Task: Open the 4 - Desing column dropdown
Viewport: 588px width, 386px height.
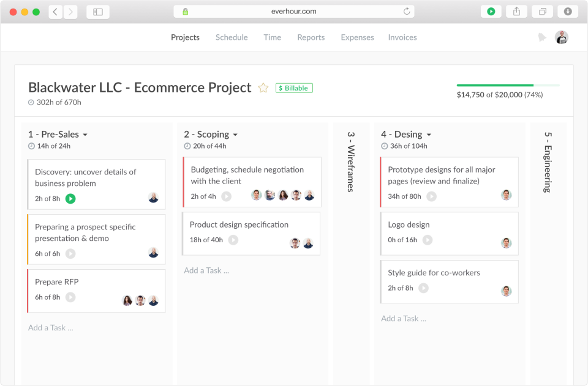Action: [x=429, y=135]
